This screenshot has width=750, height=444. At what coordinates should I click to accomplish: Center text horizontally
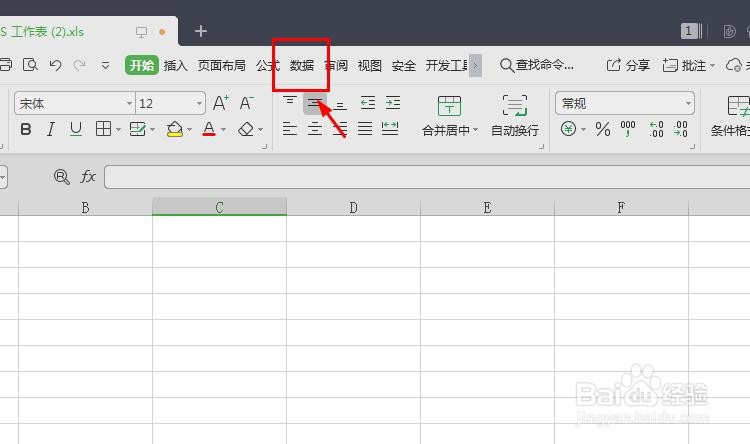315,129
